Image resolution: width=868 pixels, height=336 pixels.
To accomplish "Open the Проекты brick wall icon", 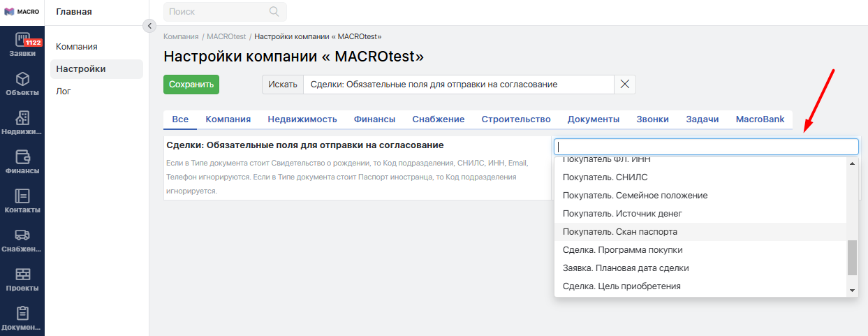I will 22,275.
